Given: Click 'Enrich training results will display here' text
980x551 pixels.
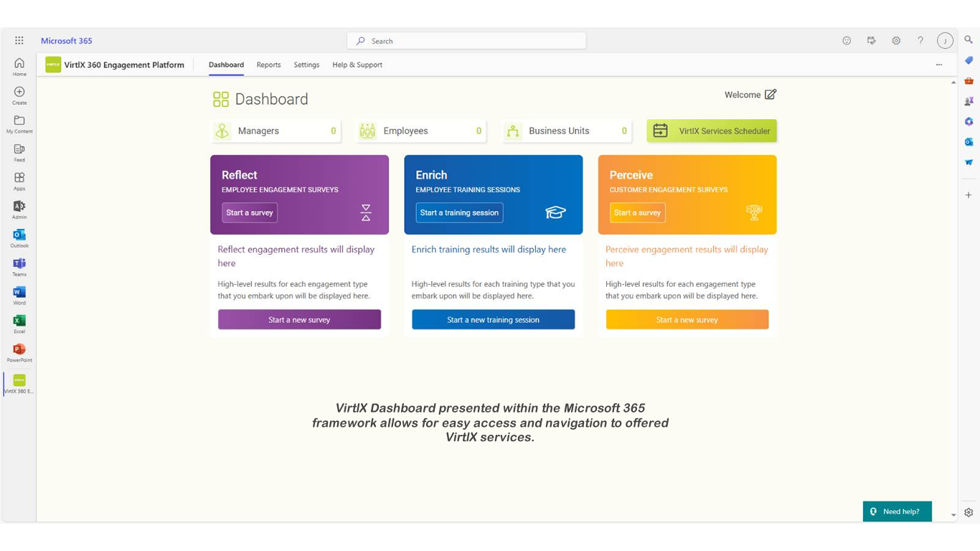Looking at the screenshot, I should (489, 250).
